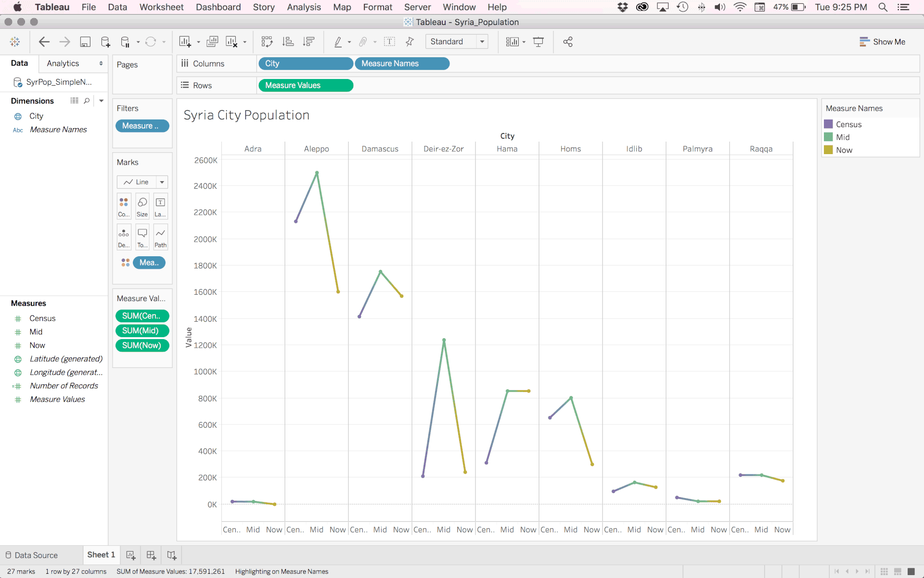This screenshot has height=578, width=924.
Task: Open the Analysis menu
Action: click(304, 7)
